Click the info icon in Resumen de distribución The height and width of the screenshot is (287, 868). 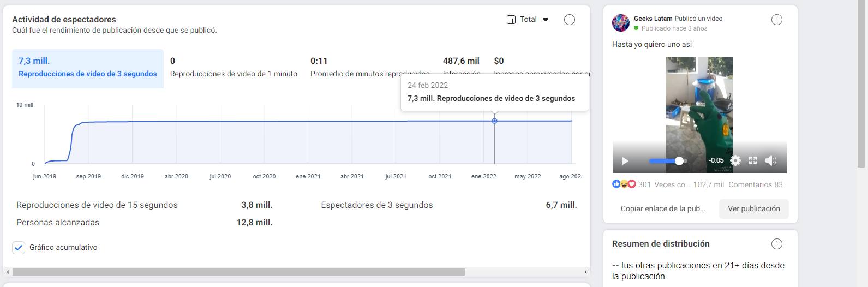777,244
